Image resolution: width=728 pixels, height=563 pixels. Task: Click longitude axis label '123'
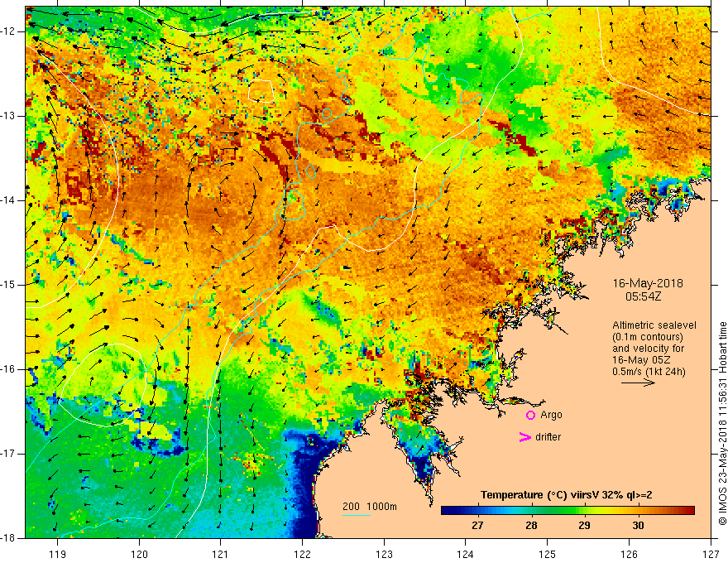click(x=384, y=554)
